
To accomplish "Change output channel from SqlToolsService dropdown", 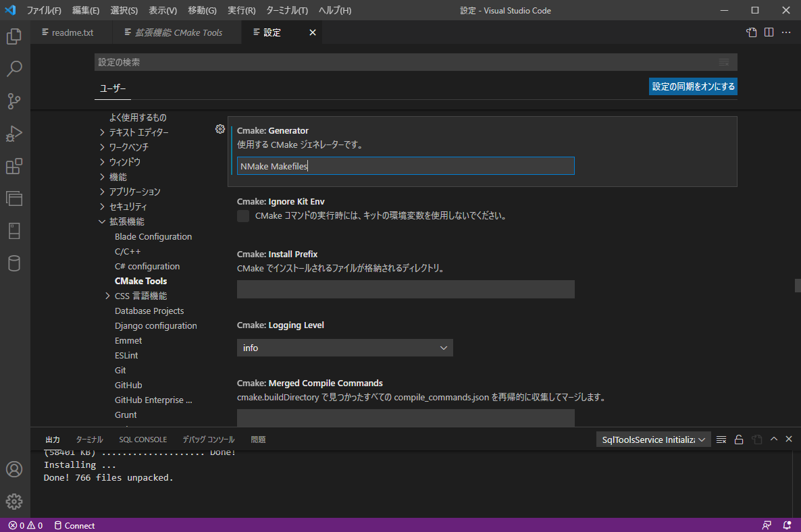I will [x=652, y=439].
